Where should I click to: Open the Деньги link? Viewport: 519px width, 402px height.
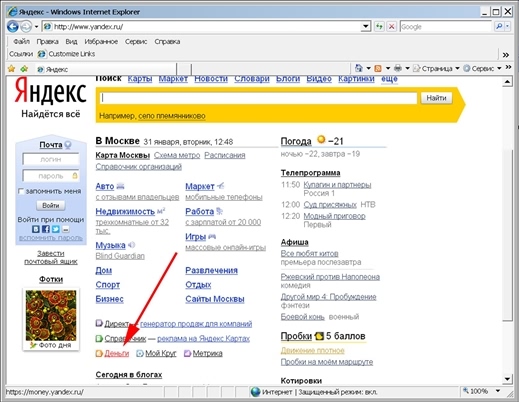click(117, 353)
